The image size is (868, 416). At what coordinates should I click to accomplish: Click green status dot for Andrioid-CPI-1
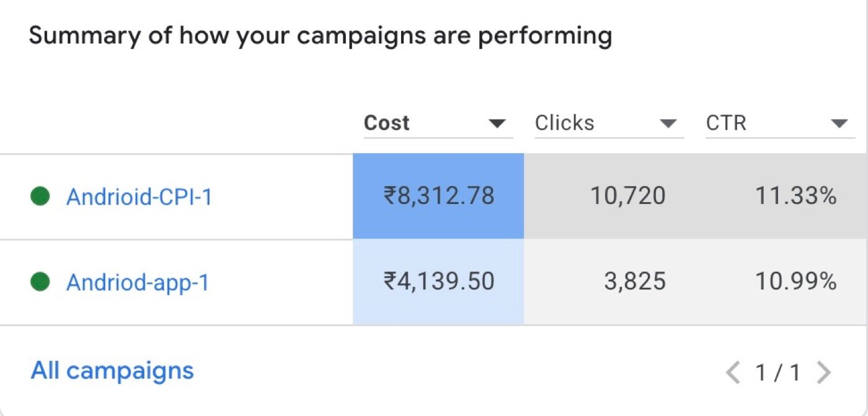coord(40,197)
